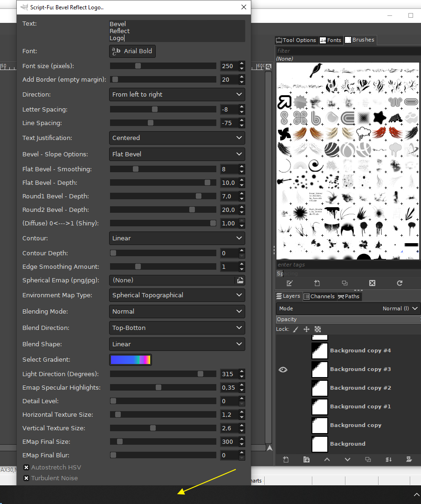Open the Blend Direction dropdown
Screen dimensions: 421x504
point(177,328)
